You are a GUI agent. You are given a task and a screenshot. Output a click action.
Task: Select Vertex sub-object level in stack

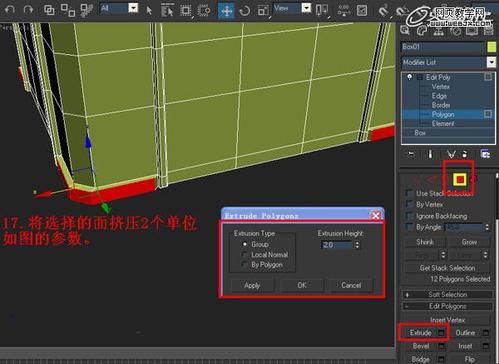[440, 87]
